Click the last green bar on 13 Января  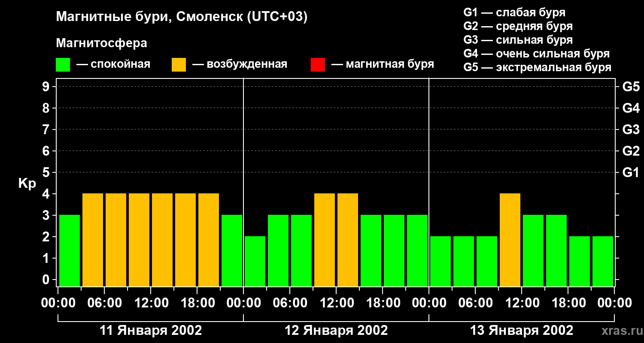tap(603, 261)
